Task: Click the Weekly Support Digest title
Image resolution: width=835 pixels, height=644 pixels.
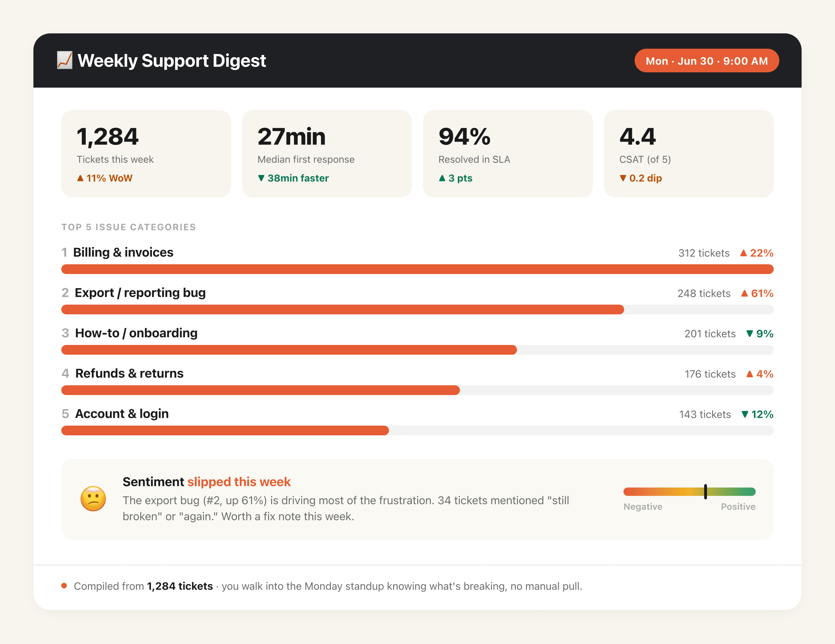Action: coord(172,60)
